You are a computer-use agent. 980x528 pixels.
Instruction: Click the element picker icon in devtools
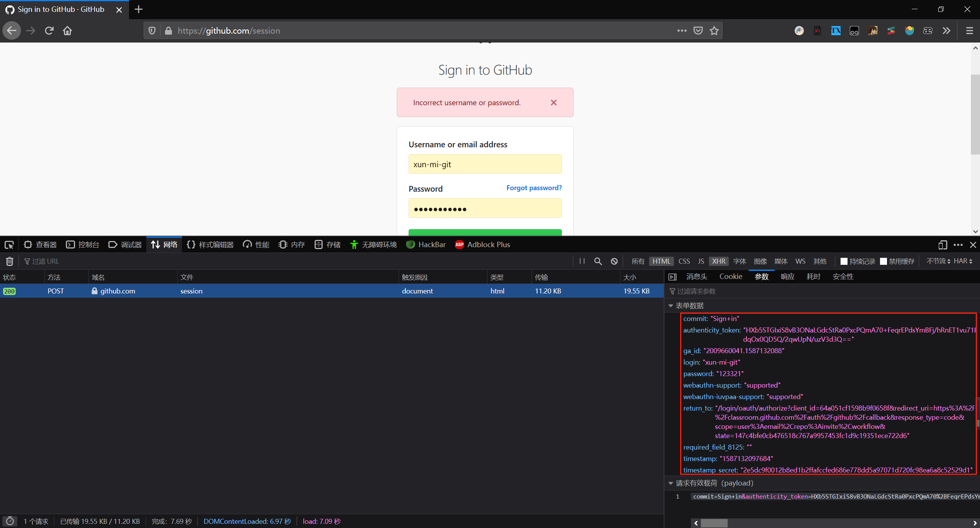pos(9,245)
